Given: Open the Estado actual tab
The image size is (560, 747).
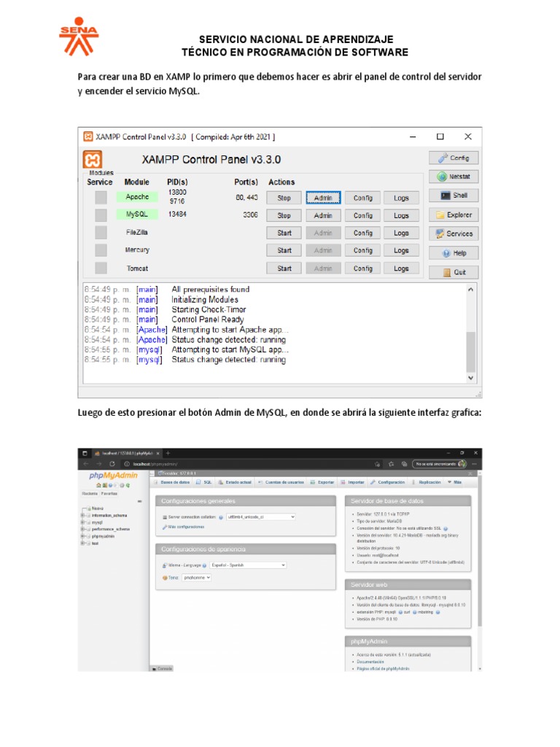Looking at the screenshot, I should click(236, 482).
